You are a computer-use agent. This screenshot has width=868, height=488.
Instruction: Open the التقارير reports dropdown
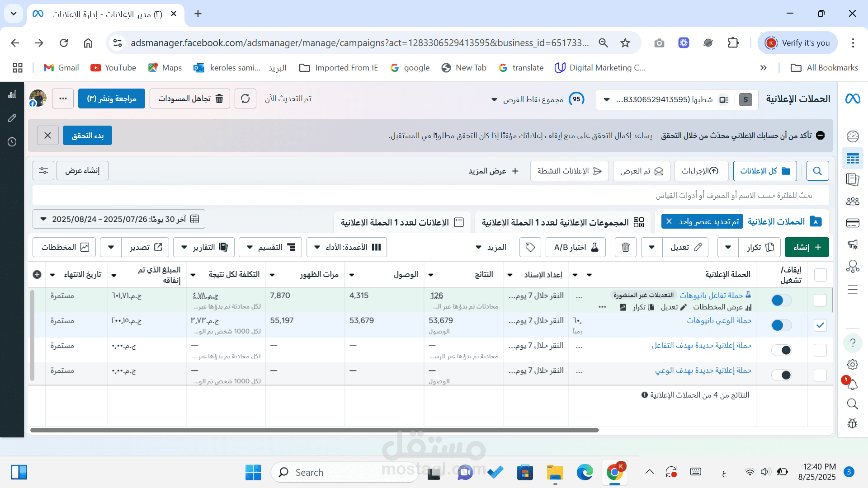(204, 247)
